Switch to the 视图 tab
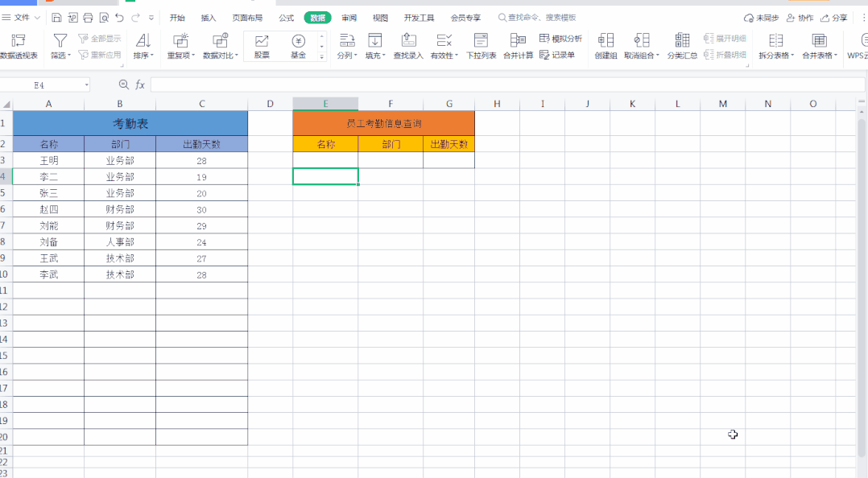 point(380,18)
